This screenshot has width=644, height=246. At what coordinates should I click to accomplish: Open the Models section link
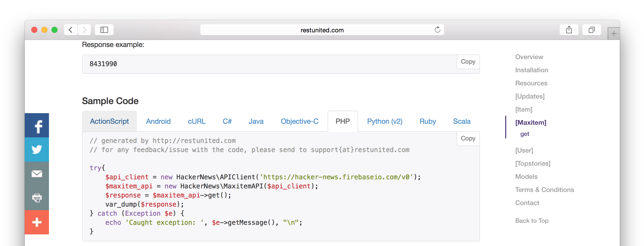point(526,177)
